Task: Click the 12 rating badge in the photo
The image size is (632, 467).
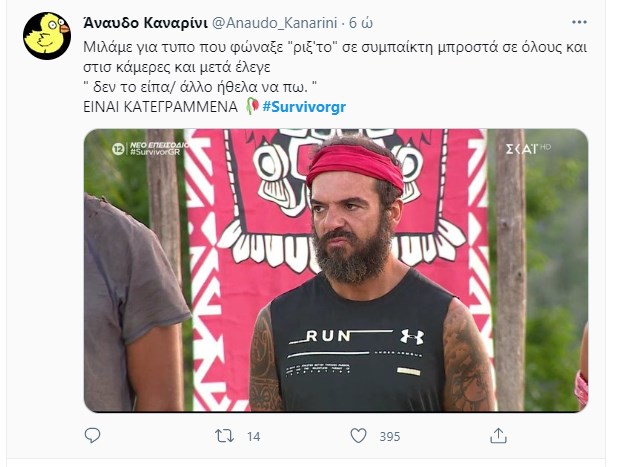Action: pyautogui.click(x=118, y=149)
